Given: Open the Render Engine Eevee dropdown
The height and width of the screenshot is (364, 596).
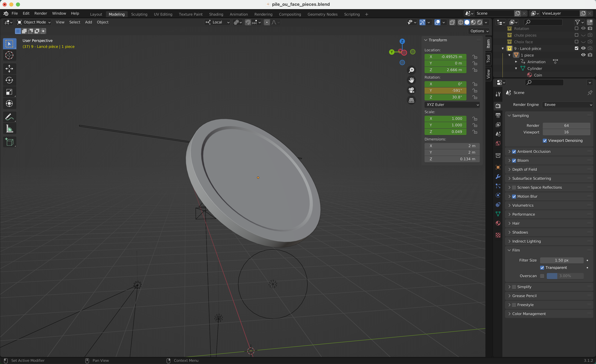Looking at the screenshot, I should (x=567, y=105).
